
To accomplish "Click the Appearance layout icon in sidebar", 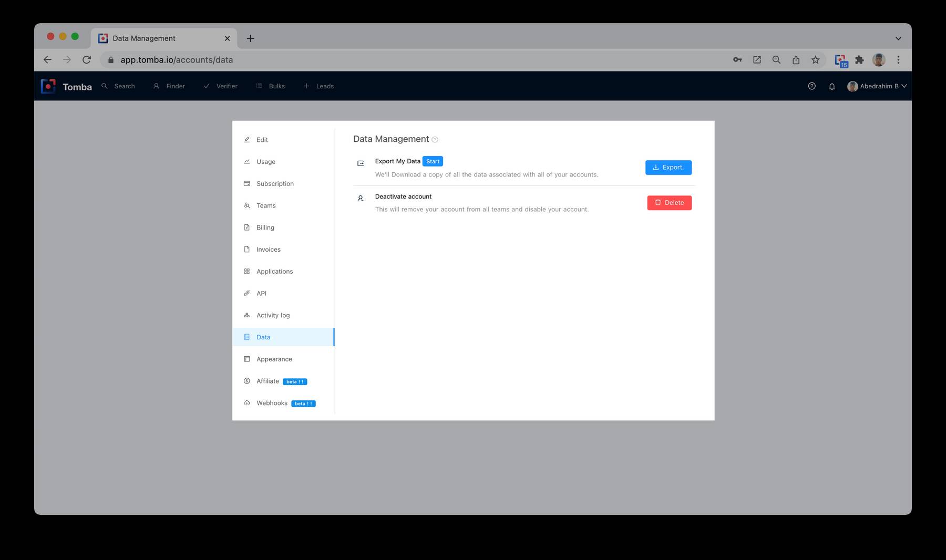I will point(247,359).
